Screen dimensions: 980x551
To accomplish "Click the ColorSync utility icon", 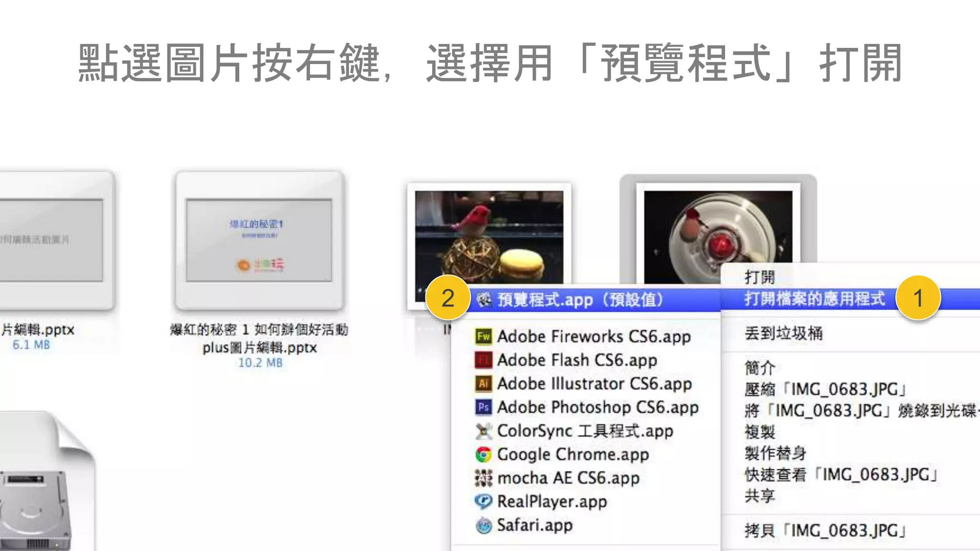I will (483, 430).
